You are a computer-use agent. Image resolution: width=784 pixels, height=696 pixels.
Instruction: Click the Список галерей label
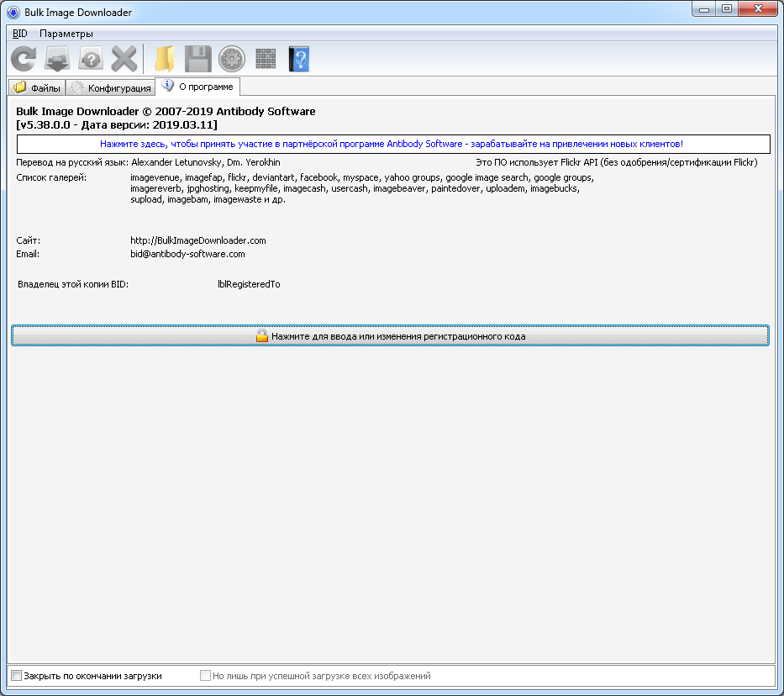[x=51, y=177]
